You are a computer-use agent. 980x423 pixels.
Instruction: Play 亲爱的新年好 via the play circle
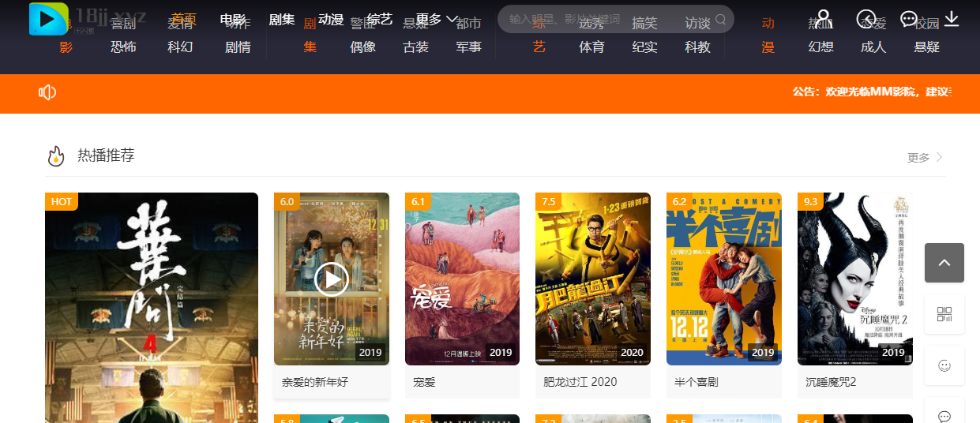pos(332,279)
